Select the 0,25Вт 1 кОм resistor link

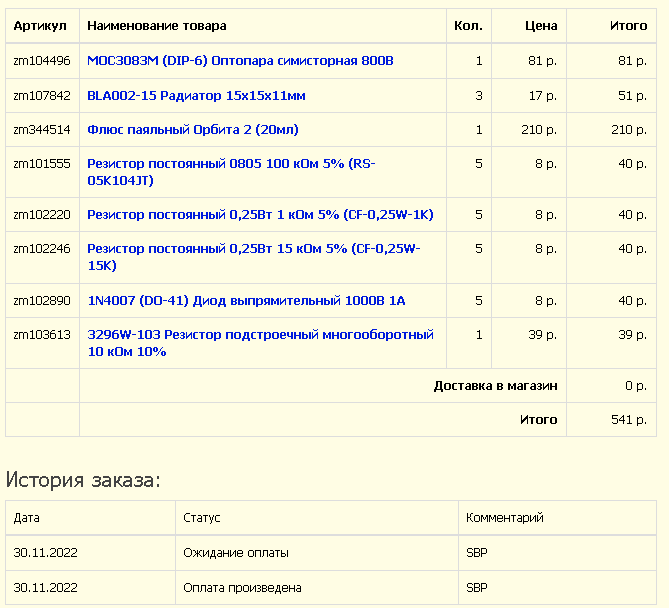[x=260, y=214]
